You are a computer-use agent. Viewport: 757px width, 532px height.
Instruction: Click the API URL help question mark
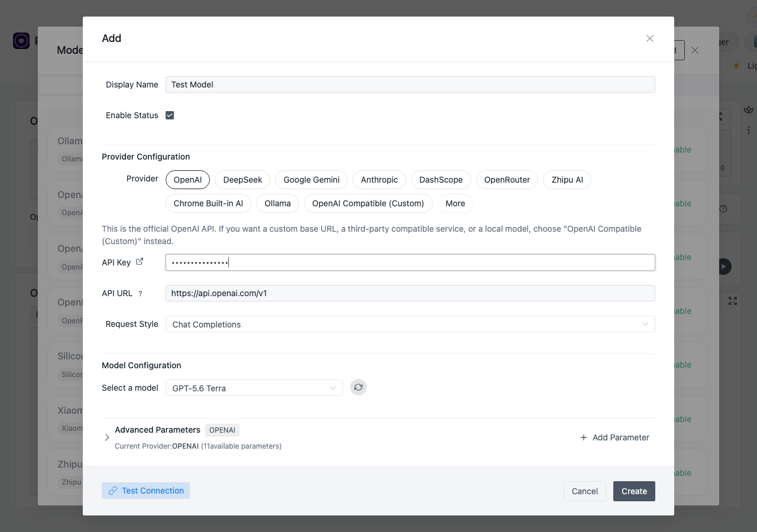pyautogui.click(x=140, y=293)
